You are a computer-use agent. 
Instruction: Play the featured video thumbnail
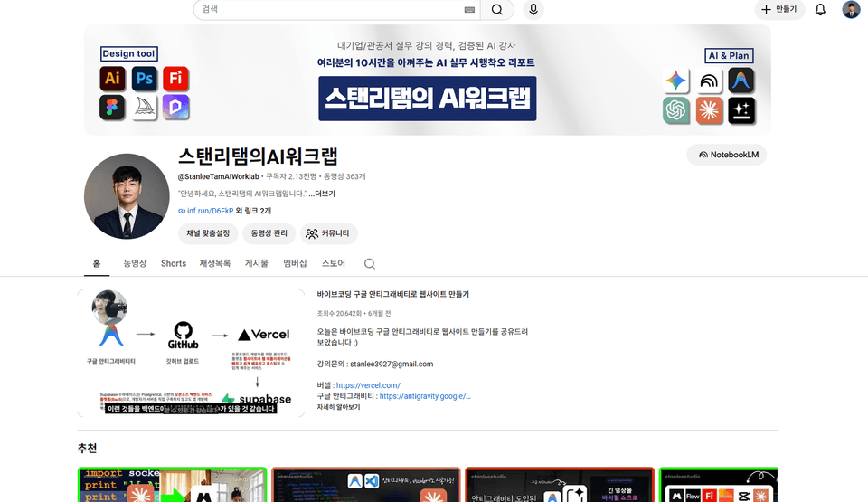pos(191,353)
